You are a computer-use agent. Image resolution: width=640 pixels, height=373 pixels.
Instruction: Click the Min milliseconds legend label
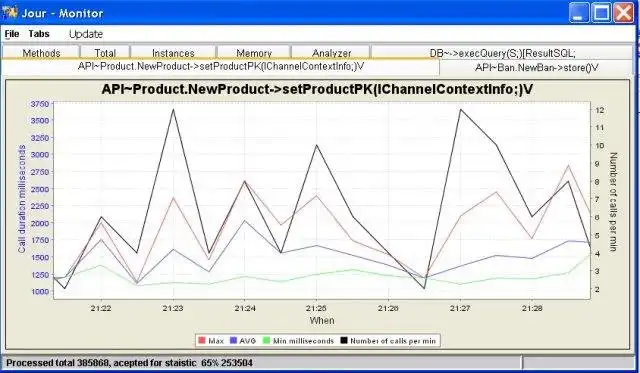pyautogui.click(x=303, y=341)
